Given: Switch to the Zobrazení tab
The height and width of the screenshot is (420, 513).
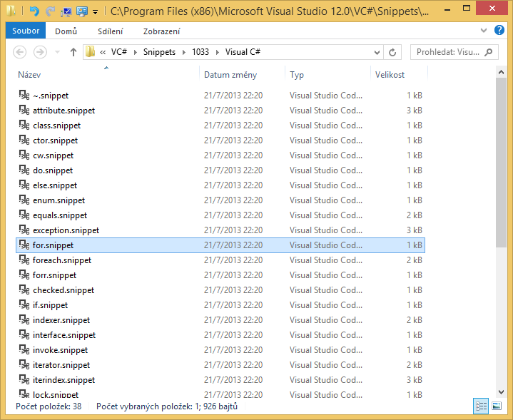Looking at the screenshot, I should pos(162,31).
